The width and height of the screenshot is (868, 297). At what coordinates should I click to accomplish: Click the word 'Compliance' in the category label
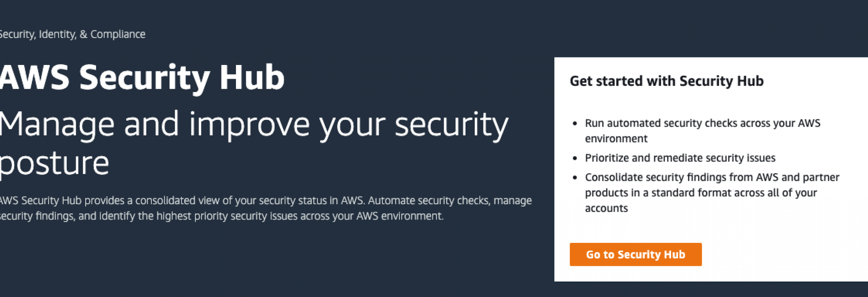tap(118, 34)
